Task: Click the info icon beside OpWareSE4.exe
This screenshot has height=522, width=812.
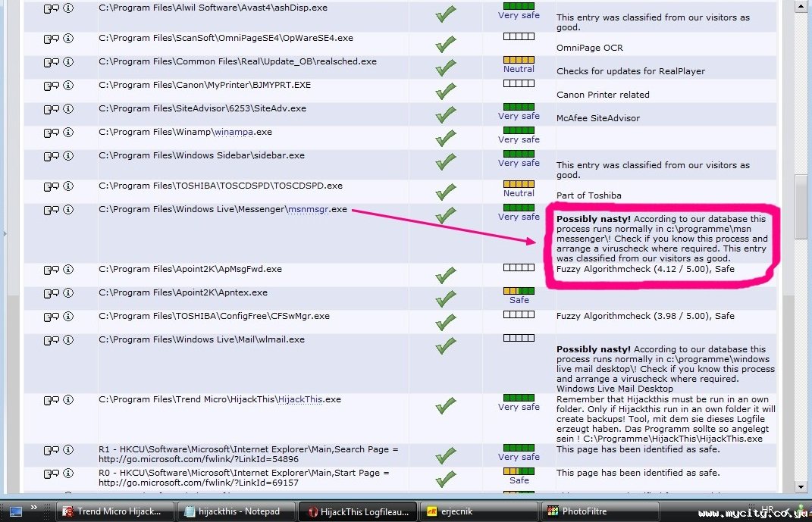Action: [x=68, y=39]
